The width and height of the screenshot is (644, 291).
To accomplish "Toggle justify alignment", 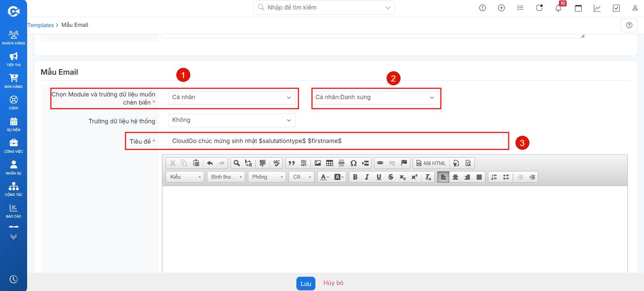I will pyautogui.click(x=479, y=177).
